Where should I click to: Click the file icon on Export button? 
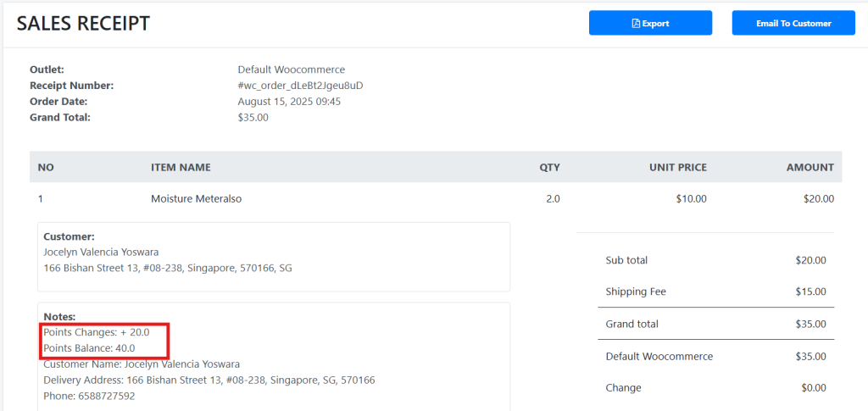636,24
